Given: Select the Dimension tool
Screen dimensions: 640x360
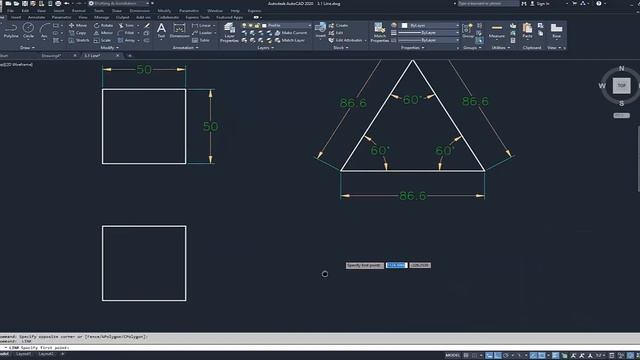Looking at the screenshot, I should coord(179,31).
